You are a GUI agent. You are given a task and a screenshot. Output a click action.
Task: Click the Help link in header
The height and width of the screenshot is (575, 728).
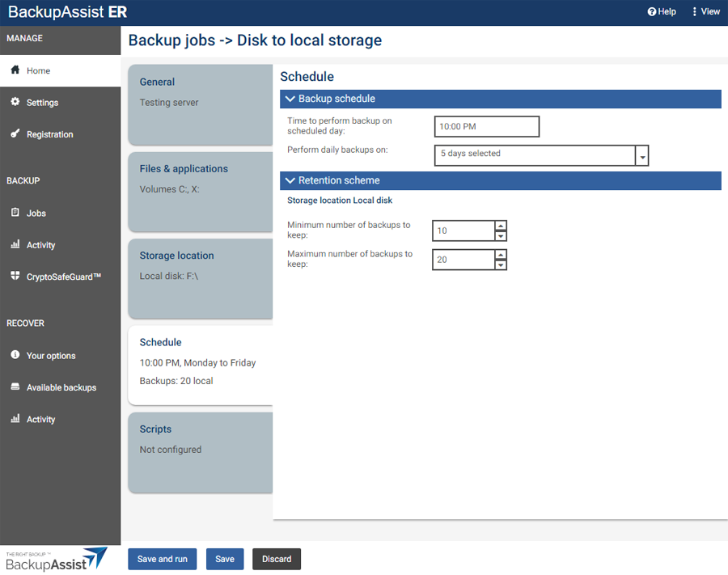click(x=662, y=12)
